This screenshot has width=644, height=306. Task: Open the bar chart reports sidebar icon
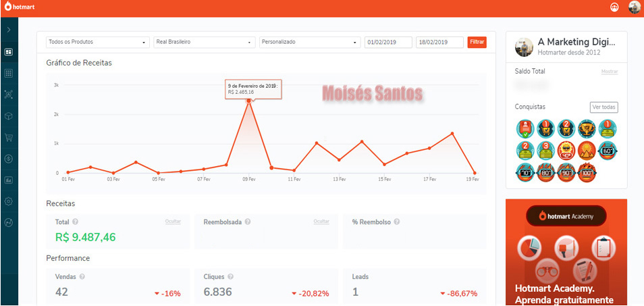click(9, 180)
